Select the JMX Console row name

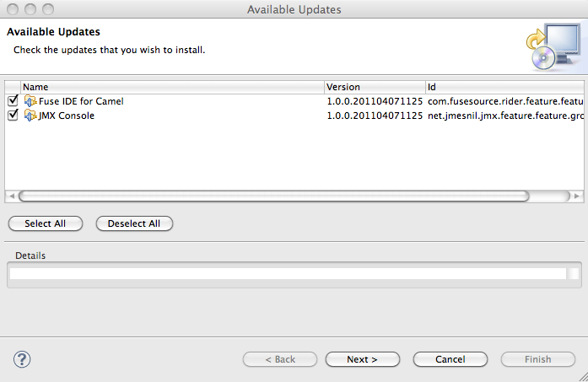67,116
